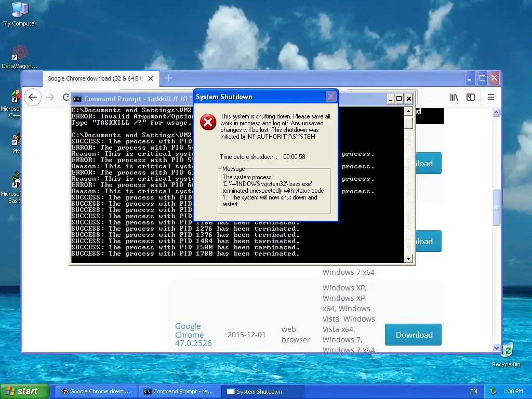Click the browser Back arrow button
This screenshot has width=532, height=399.
(33, 97)
